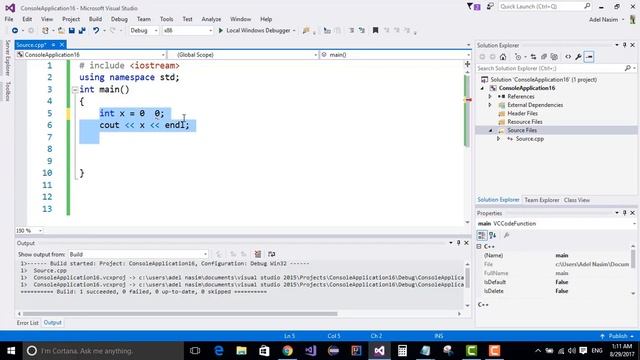Open the File menu
Image resolution: width=640 pixels, height=360 pixels.
(9, 19)
